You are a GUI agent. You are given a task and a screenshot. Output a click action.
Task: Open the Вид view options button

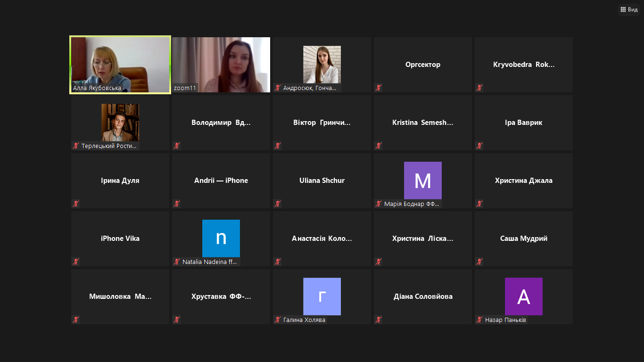(x=629, y=9)
